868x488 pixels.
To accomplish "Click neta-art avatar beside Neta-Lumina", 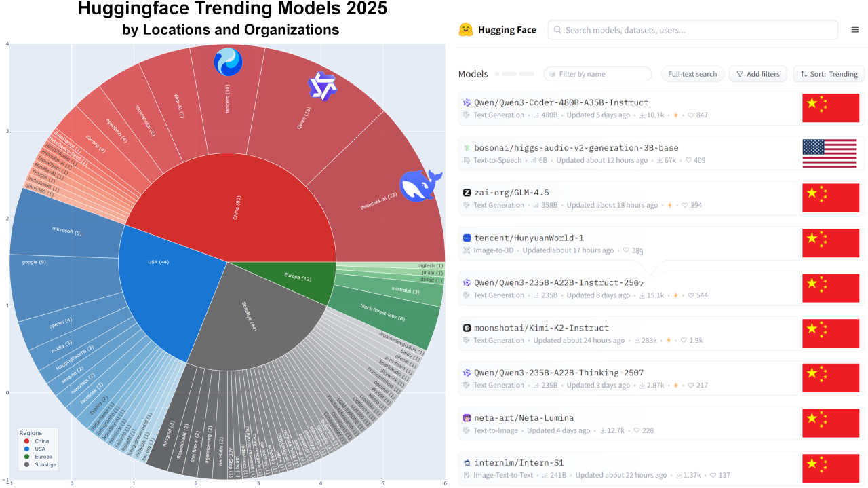I will coord(467,418).
